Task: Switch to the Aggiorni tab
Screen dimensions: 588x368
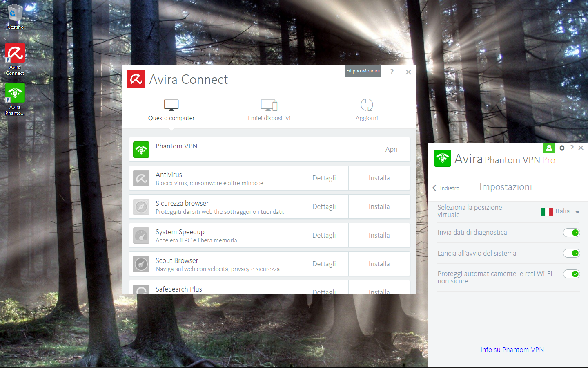Action: click(367, 110)
